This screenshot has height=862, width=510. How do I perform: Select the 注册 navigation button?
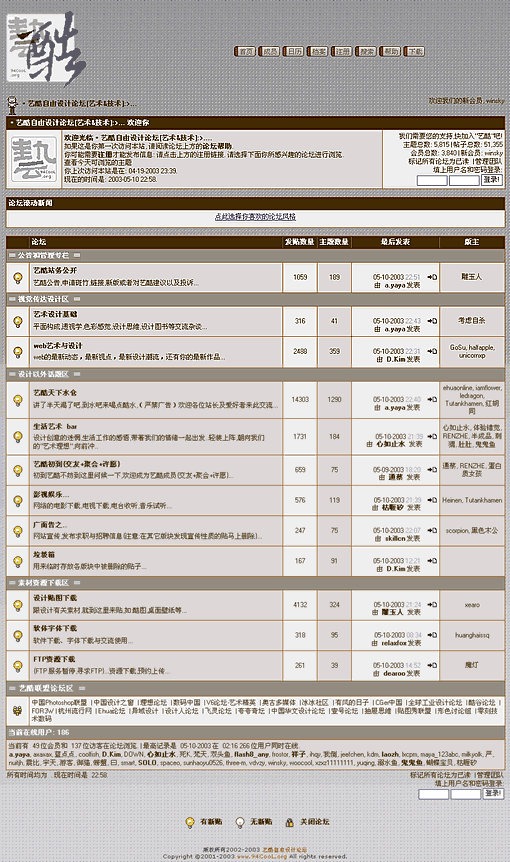point(342,51)
